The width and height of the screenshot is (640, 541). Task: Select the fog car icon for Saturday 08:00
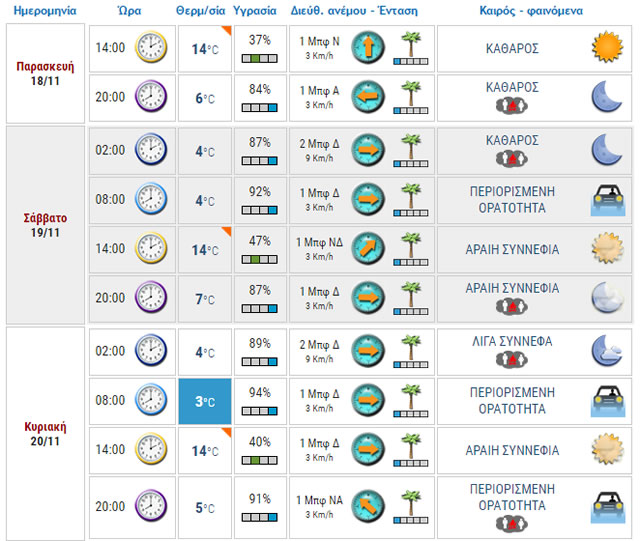click(606, 201)
